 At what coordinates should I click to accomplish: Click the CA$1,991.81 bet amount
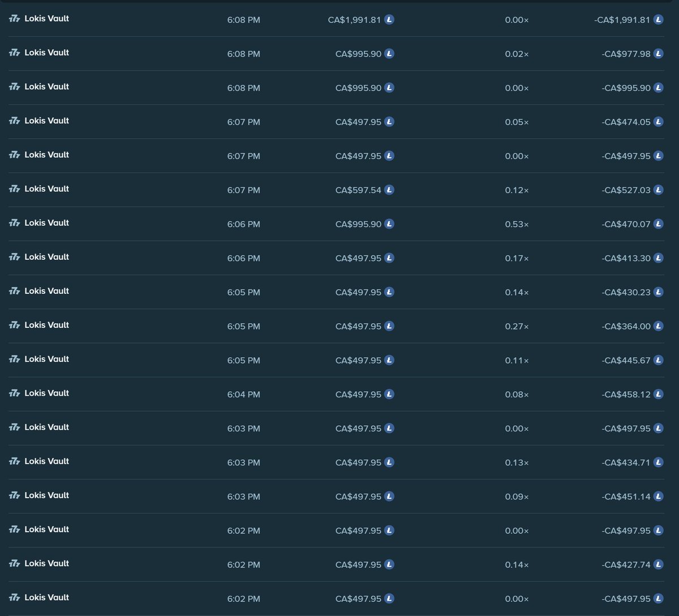(355, 20)
